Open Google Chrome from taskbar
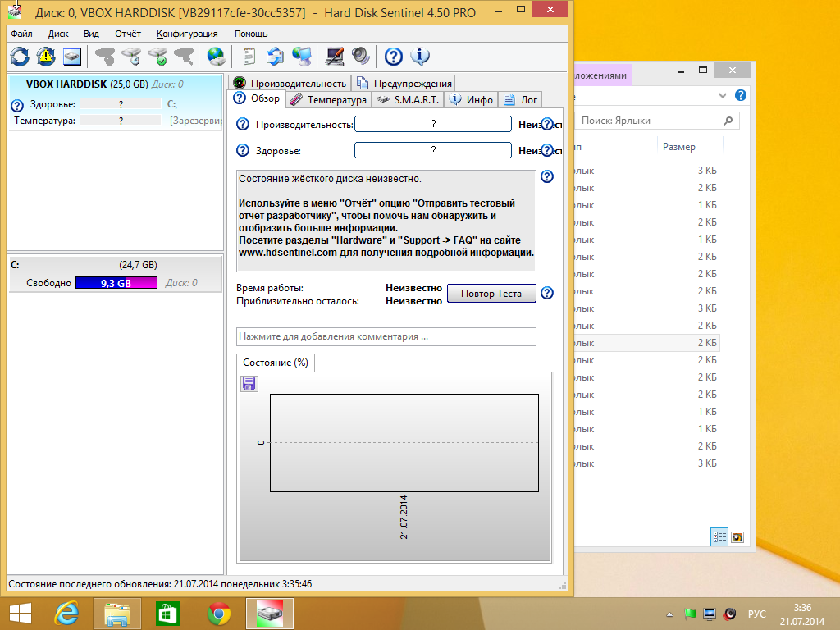This screenshot has height=630, width=840. click(x=218, y=614)
